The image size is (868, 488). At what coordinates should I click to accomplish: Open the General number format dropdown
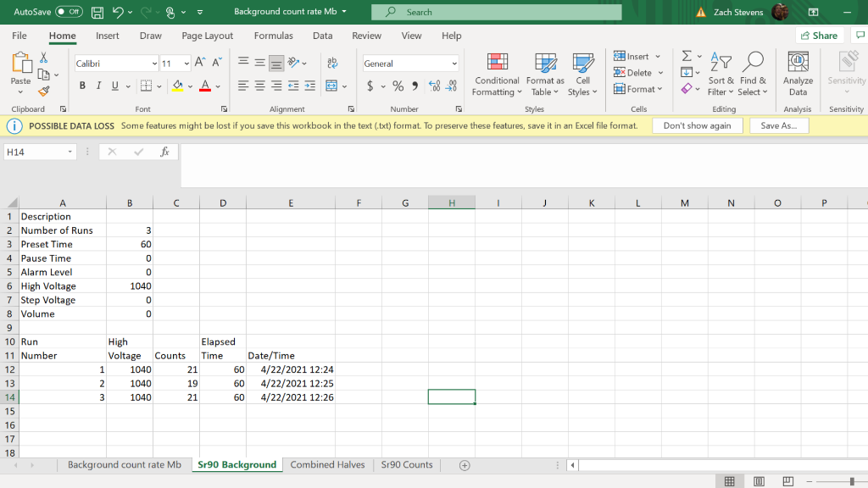coord(453,64)
